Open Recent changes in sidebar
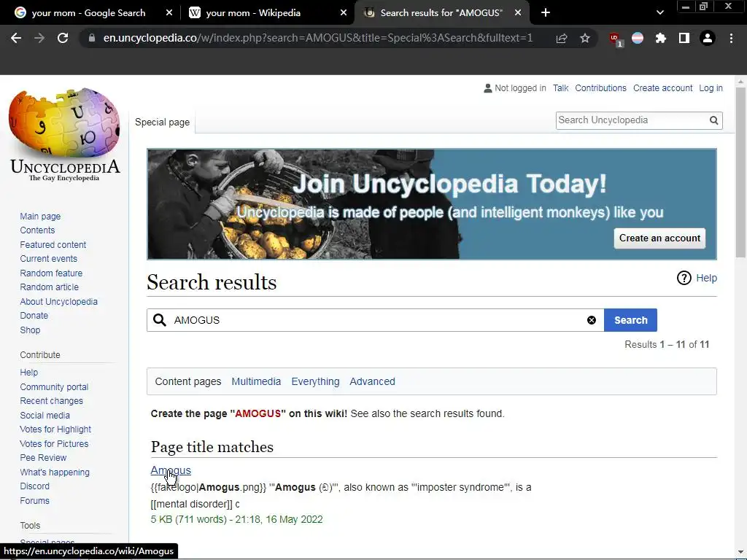 click(52, 401)
